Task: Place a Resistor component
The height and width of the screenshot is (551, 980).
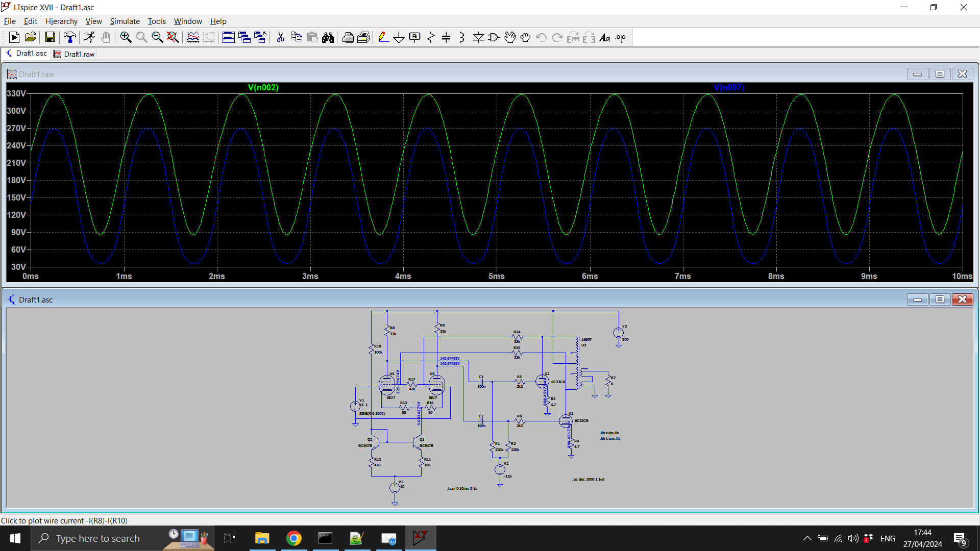Action: 430,37
